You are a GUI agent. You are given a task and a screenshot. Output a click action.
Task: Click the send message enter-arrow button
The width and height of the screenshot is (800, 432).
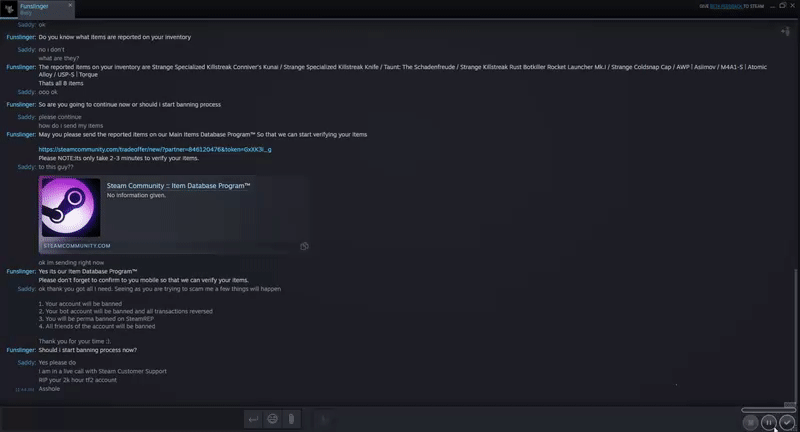[254, 419]
